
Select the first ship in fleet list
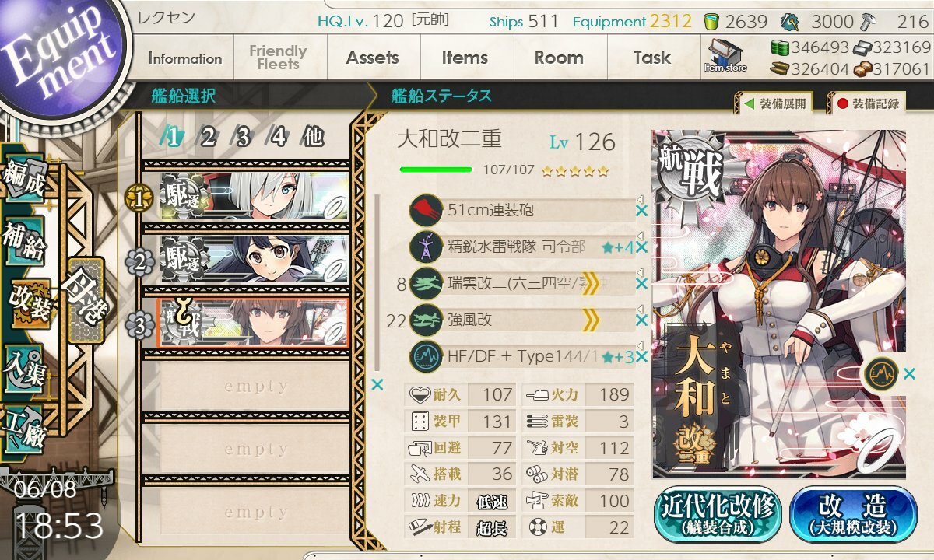point(255,197)
